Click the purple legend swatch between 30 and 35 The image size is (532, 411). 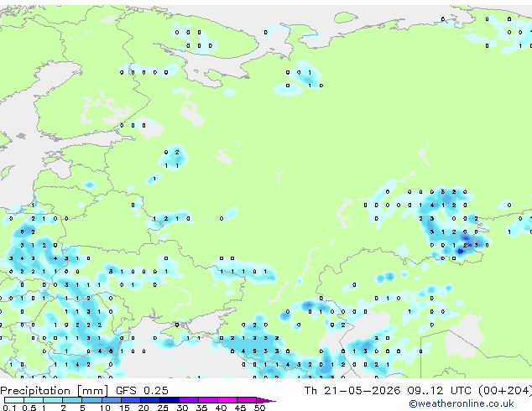click(x=189, y=400)
